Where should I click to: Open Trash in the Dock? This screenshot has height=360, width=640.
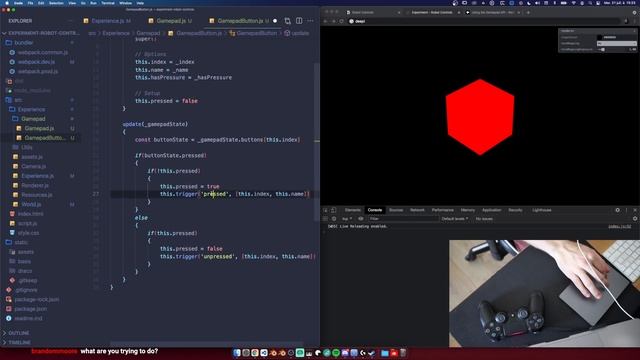click(x=403, y=353)
